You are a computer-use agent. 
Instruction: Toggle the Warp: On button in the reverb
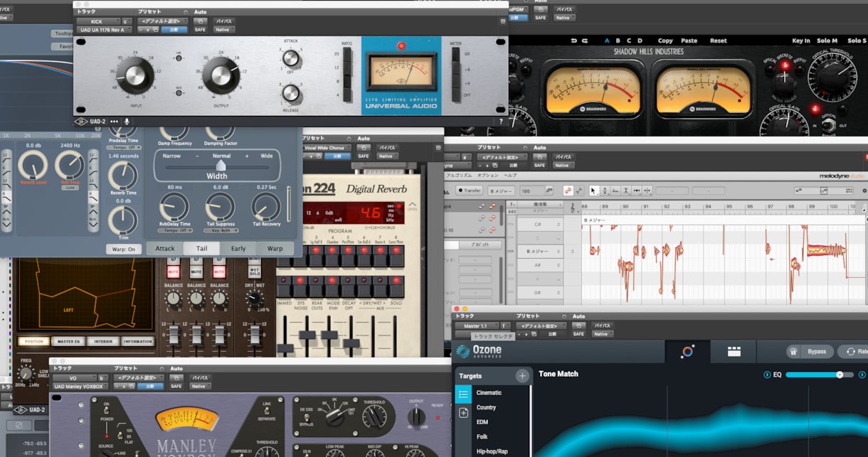click(x=125, y=249)
